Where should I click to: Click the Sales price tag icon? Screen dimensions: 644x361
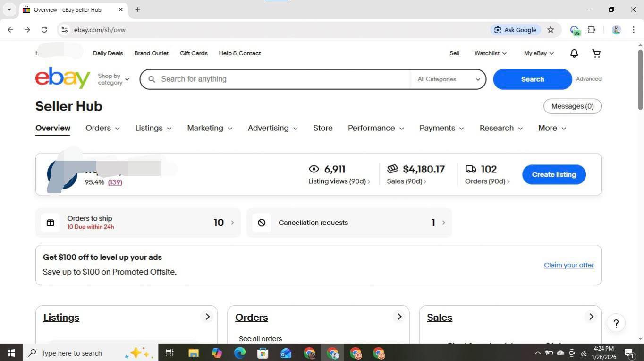coord(392,169)
